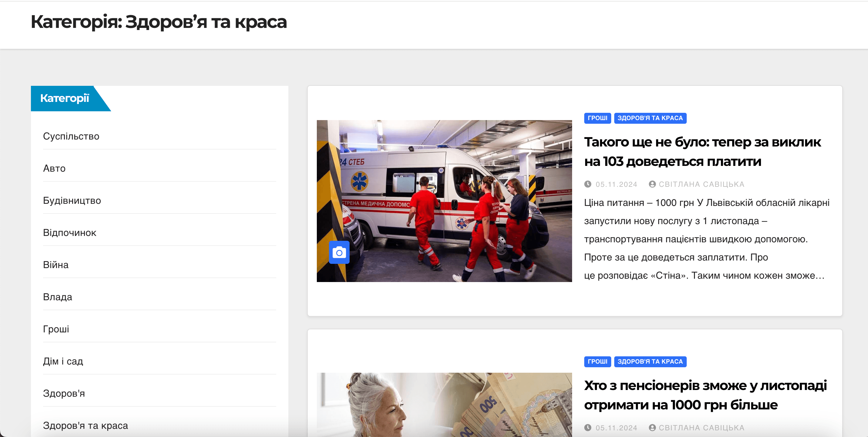Click the first article's author name Світлана Савіцька
The width and height of the screenshot is (868, 437).
(x=701, y=184)
